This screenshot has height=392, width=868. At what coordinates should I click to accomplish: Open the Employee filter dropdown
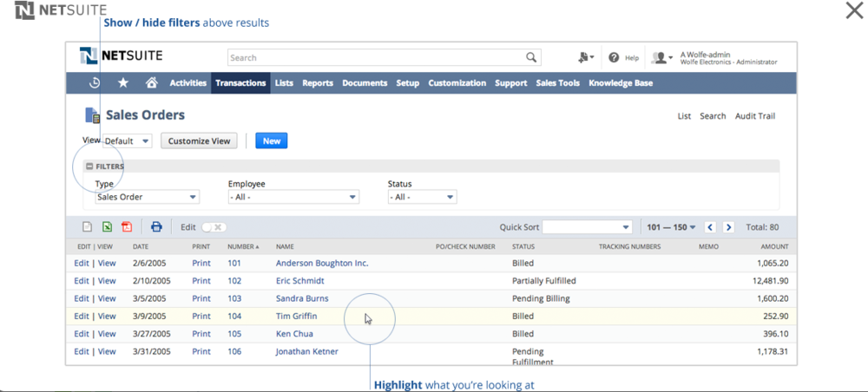pos(293,197)
